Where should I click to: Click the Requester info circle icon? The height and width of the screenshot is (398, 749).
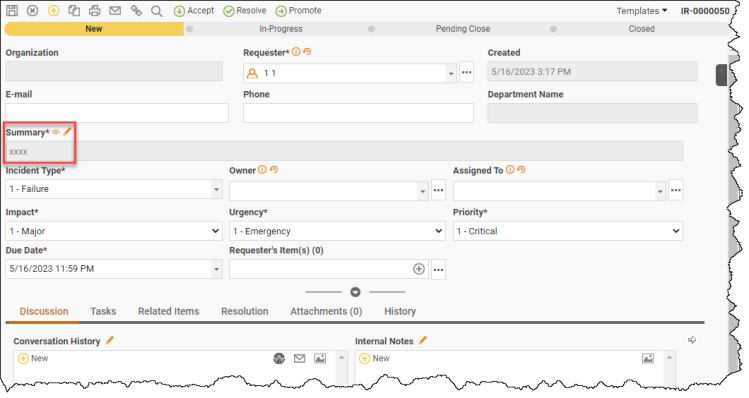point(296,52)
